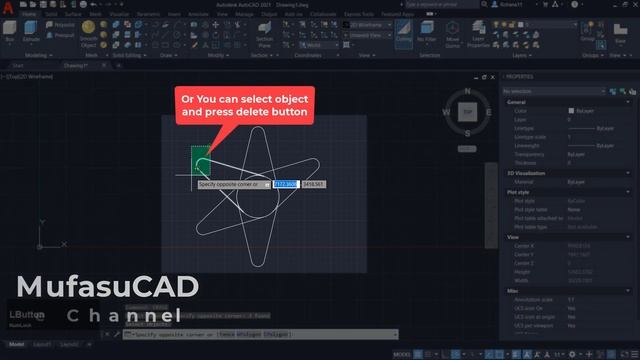The width and height of the screenshot is (640, 360).
Task: Click the S compass direction on ViewCube
Action: (x=467, y=133)
